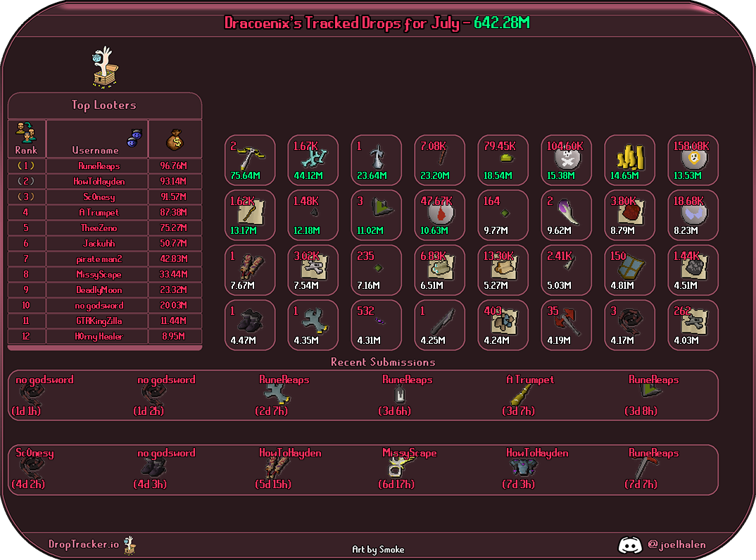Click the Sc0nesy leaderboard row name
This screenshot has height=560, width=756.
click(99, 197)
